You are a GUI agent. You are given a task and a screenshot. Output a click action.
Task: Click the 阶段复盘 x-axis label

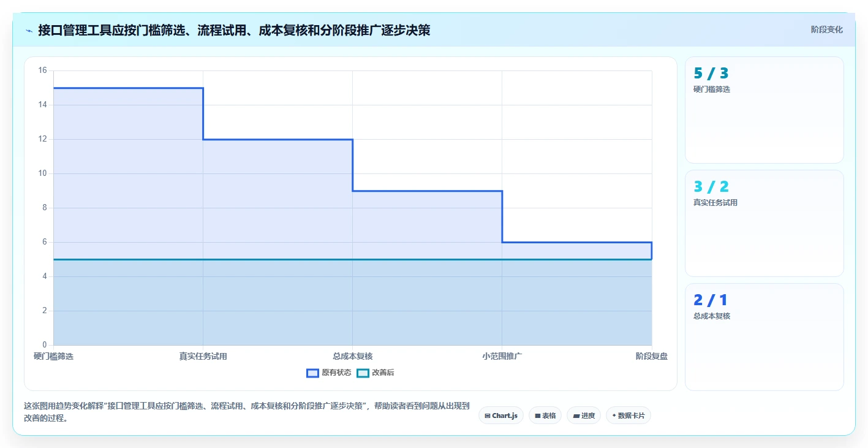(x=652, y=356)
